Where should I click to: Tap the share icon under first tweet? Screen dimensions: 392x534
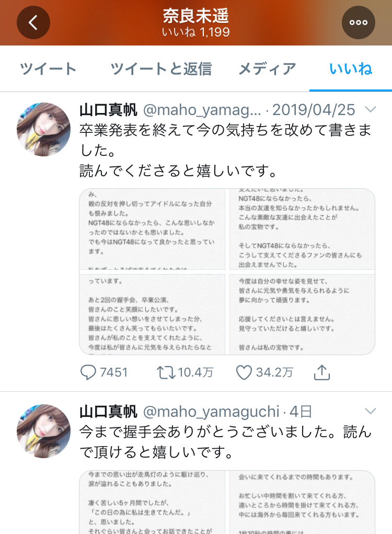tap(322, 372)
